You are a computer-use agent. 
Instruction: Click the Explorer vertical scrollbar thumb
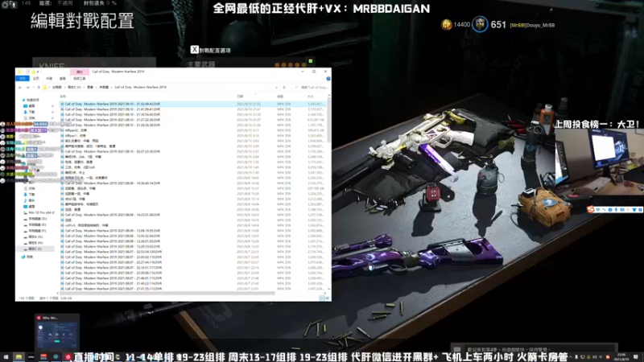328,120
